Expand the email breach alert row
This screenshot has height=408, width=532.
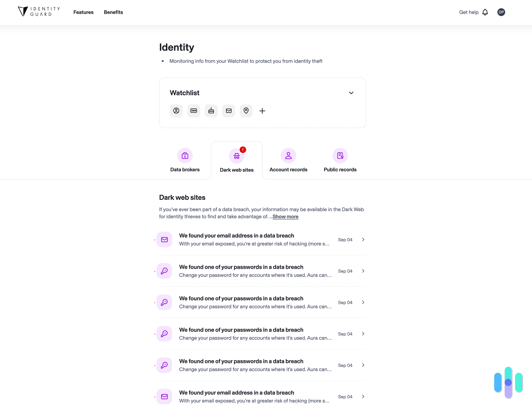(x=363, y=239)
